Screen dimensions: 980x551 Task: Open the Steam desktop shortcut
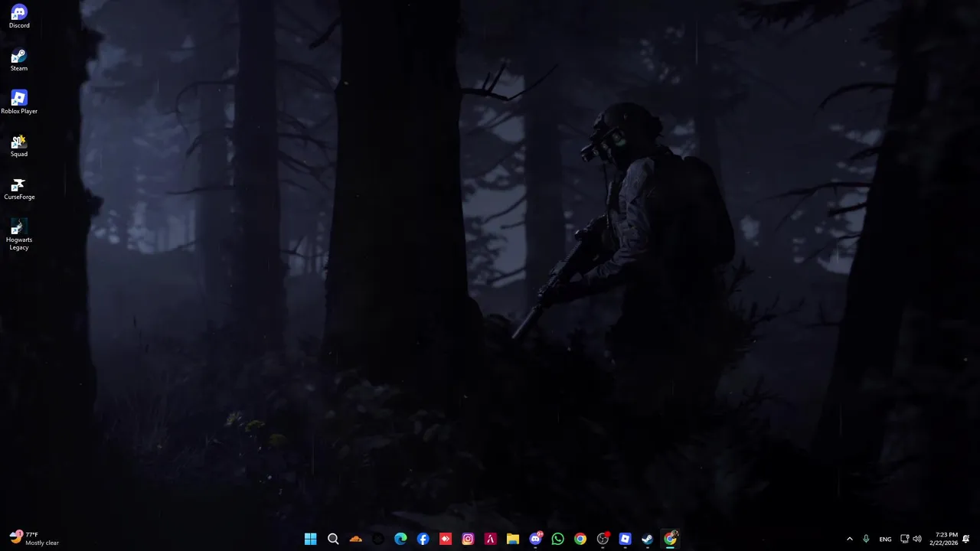tap(19, 60)
